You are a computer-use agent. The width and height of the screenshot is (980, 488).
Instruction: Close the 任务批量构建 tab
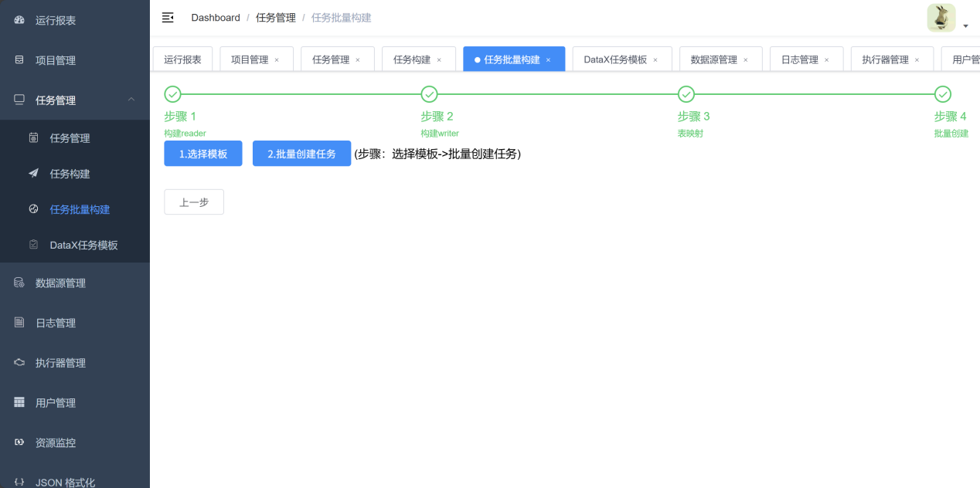549,60
